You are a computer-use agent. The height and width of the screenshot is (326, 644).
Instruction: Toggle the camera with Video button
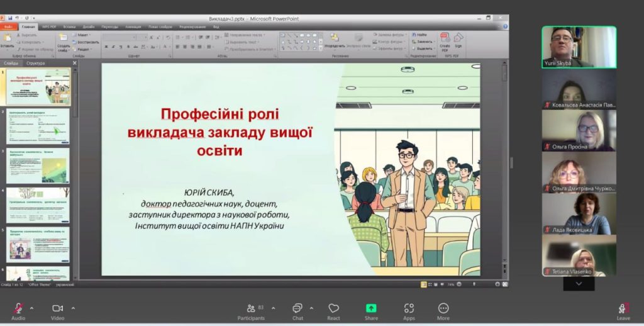coord(58,308)
